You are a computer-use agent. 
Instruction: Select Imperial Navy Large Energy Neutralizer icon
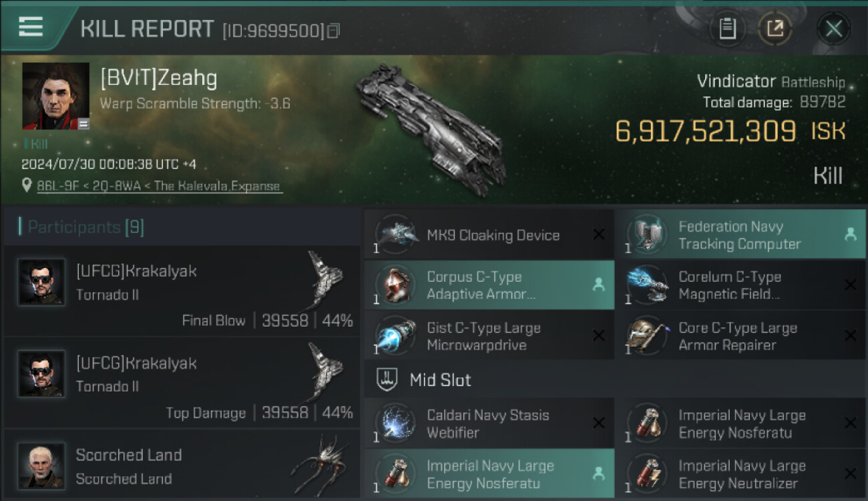pyautogui.click(x=648, y=474)
